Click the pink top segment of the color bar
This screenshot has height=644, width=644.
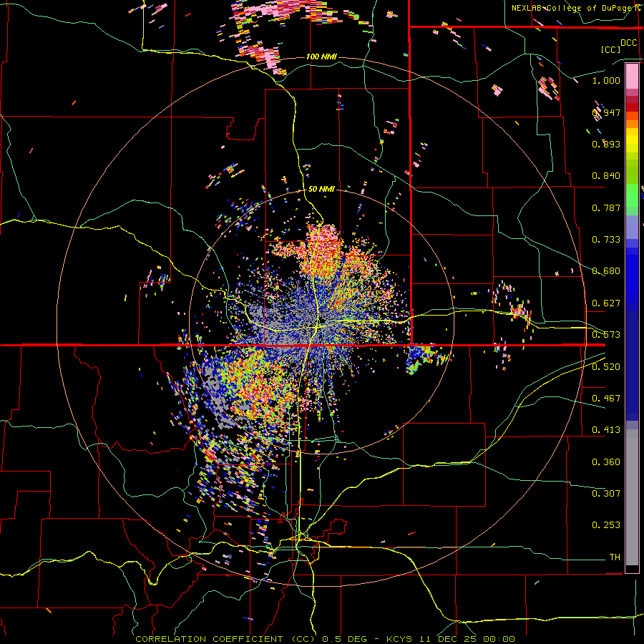[x=632, y=76]
